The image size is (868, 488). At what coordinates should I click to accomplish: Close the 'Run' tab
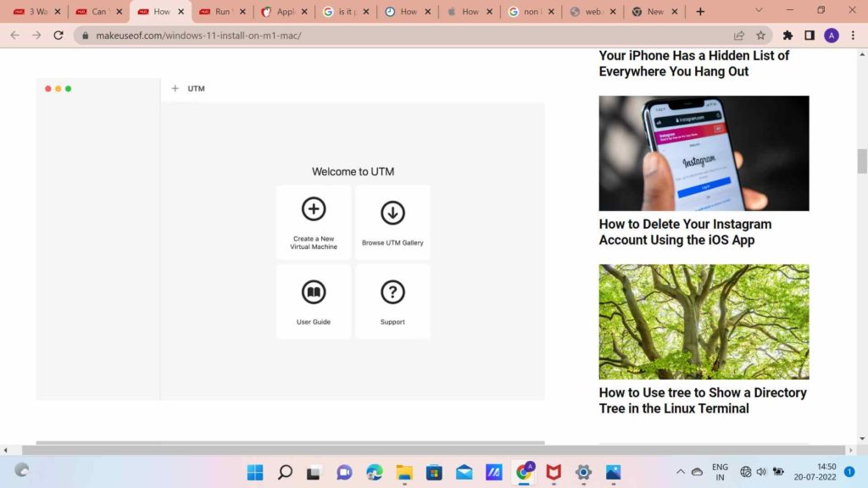242,12
